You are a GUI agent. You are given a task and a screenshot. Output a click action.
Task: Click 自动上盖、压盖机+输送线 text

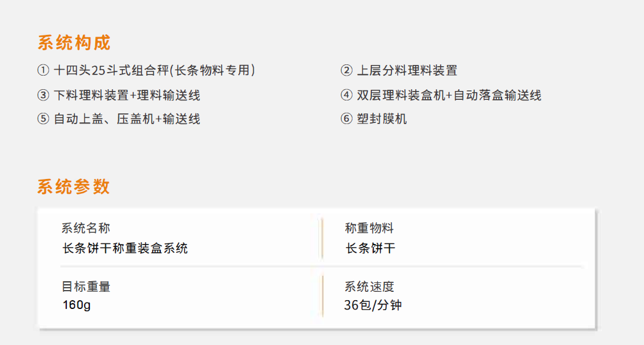127,119
